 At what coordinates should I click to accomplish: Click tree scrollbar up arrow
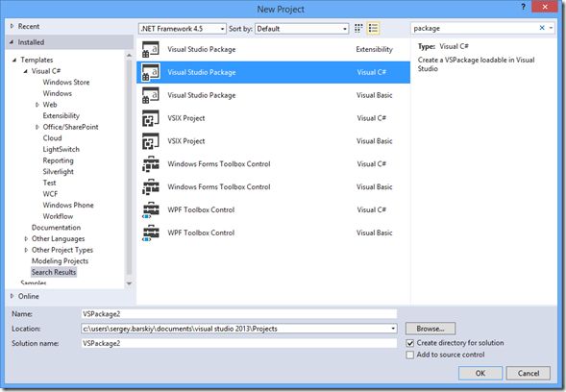tap(129, 55)
